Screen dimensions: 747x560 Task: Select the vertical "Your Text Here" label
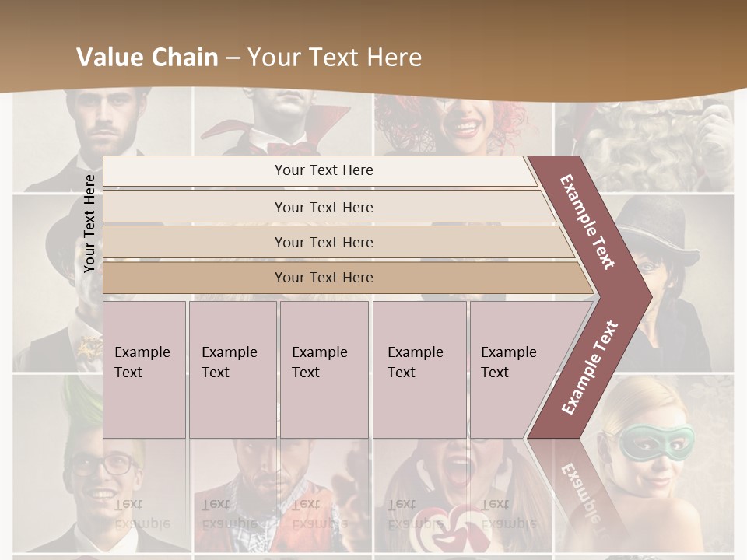click(89, 223)
